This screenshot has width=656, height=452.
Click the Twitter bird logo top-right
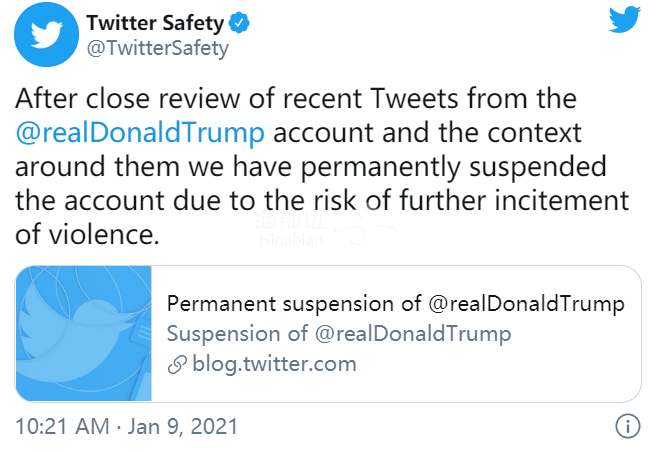(x=625, y=19)
